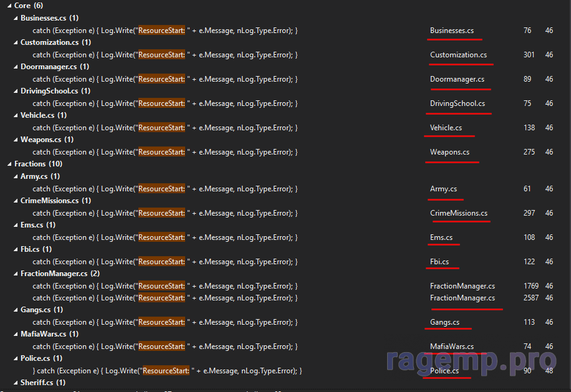The image size is (571, 392).
Task: Open the FractionManager.cs result at line 2587
Action: (165, 298)
